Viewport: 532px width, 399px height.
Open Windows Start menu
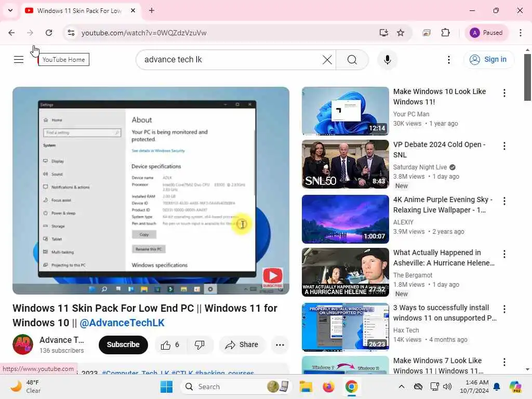(x=167, y=387)
